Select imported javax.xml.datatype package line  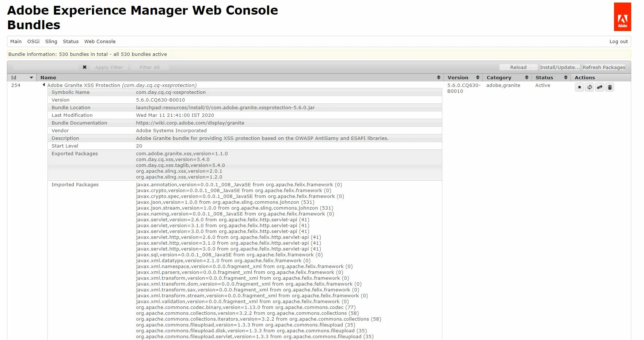[223, 261]
